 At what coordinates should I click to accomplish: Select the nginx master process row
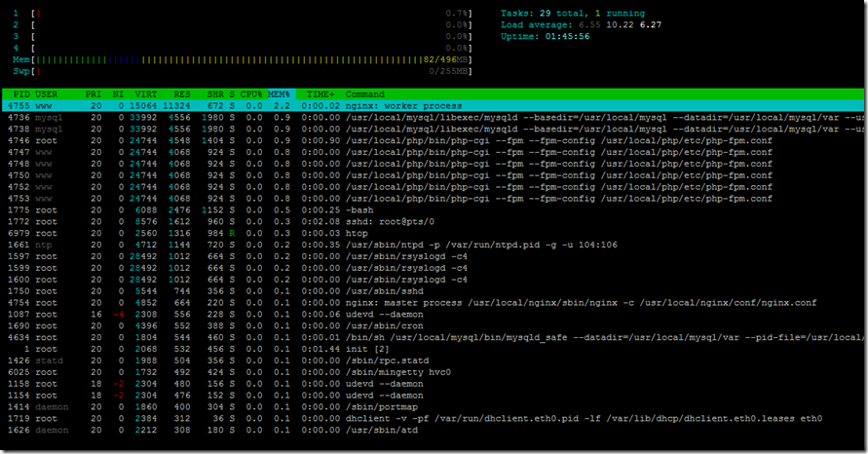[433, 303]
